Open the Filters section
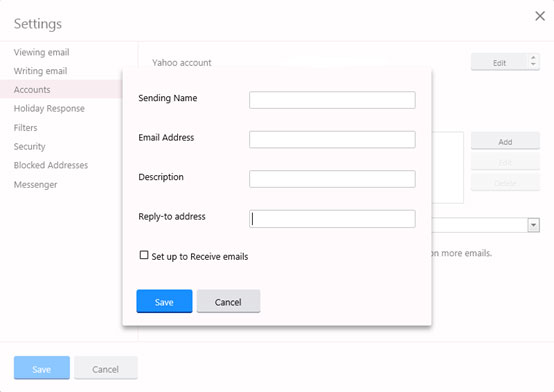This screenshot has width=554, height=392. click(x=25, y=128)
